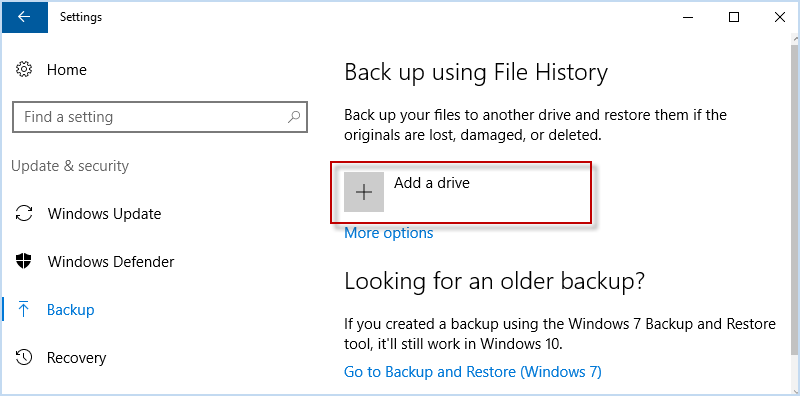Close the Settings window
The height and width of the screenshot is (396, 800).
pyautogui.click(x=779, y=17)
